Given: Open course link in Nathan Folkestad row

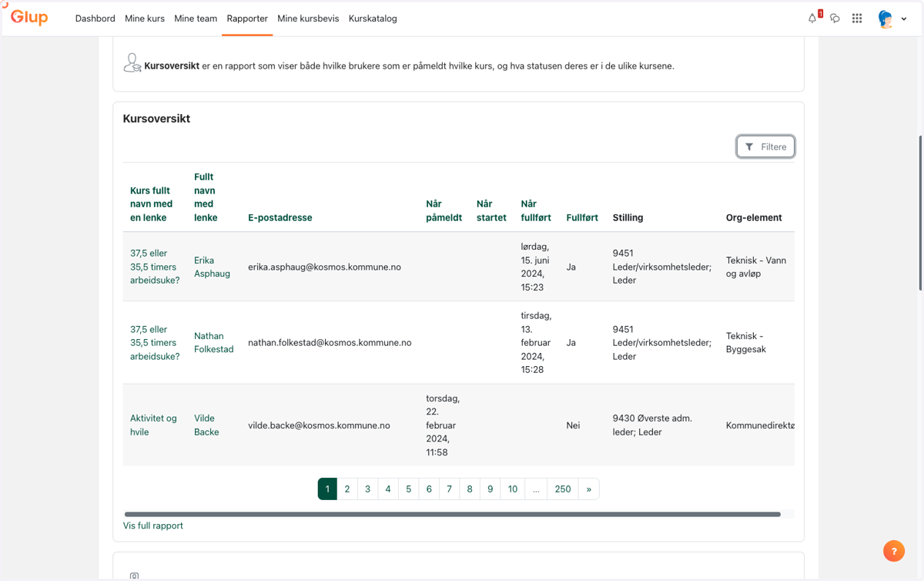Looking at the screenshot, I should coord(155,343).
